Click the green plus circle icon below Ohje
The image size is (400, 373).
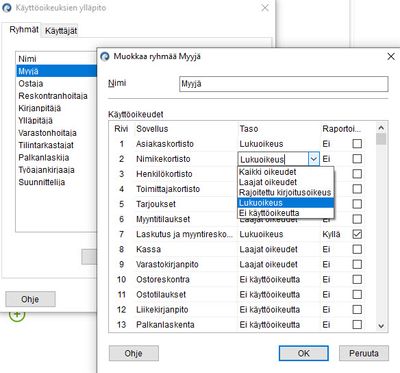[x=17, y=315]
